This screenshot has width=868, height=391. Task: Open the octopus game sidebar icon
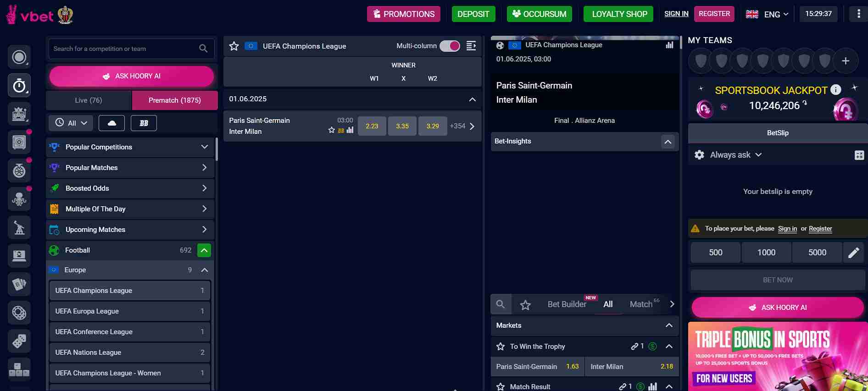point(19,199)
